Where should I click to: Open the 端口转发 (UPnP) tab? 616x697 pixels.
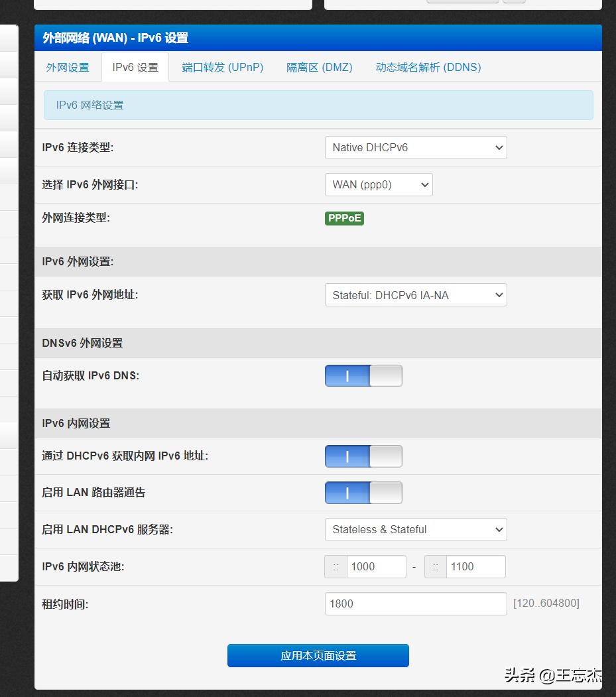tap(222, 66)
